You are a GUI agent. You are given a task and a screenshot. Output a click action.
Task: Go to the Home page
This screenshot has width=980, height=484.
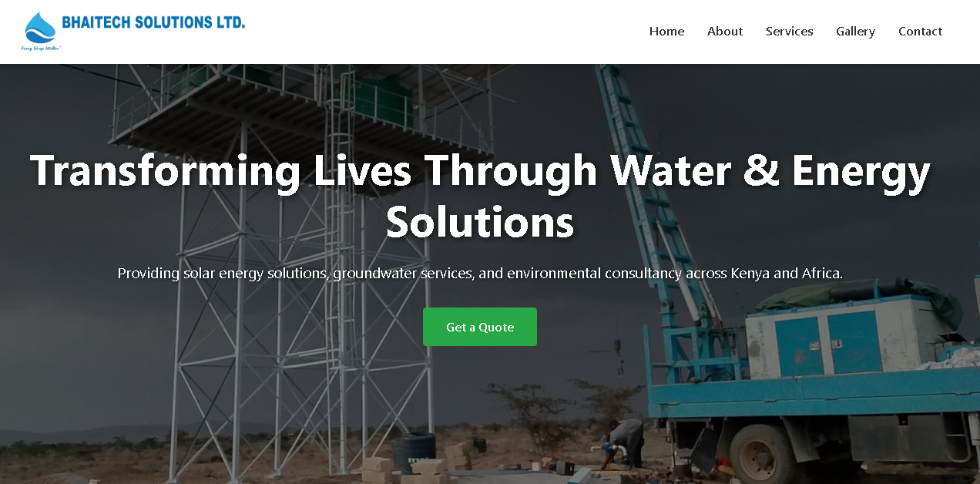pos(666,32)
